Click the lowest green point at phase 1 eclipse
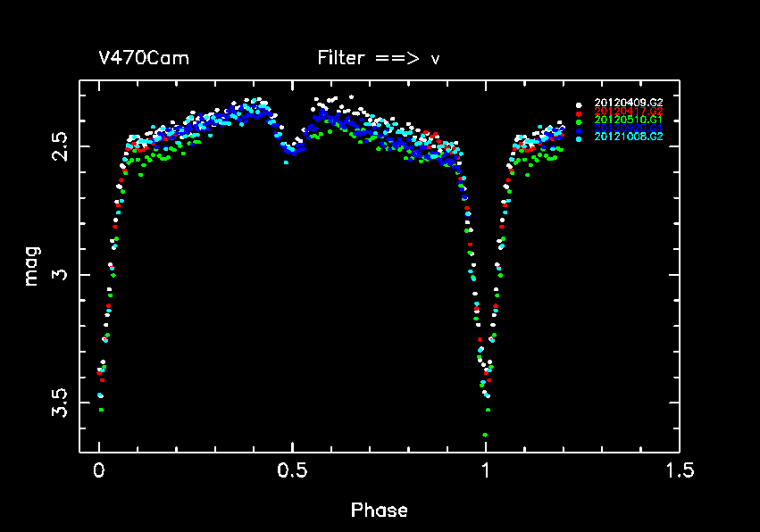This screenshot has height=532, width=760. (x=485, y=435)
